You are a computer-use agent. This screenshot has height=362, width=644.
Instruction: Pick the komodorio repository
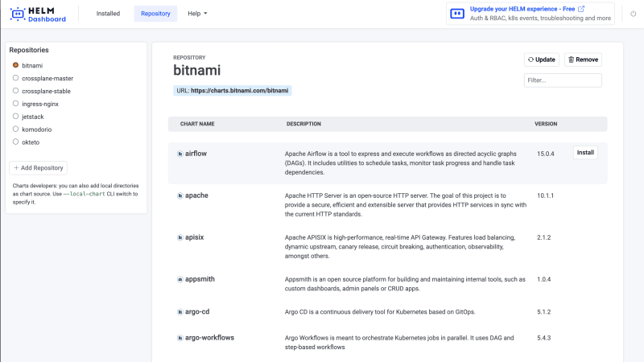15,129
